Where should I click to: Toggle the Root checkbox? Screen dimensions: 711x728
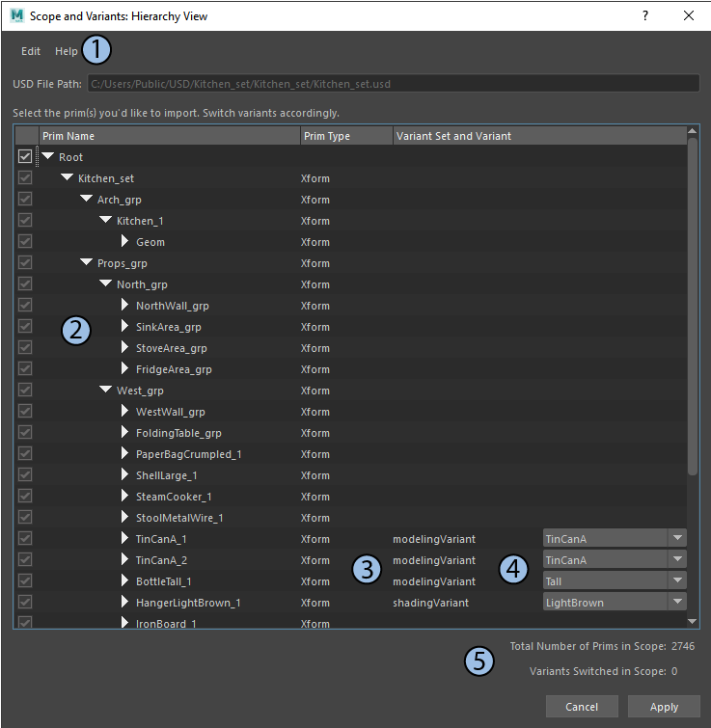pos(25,156)
